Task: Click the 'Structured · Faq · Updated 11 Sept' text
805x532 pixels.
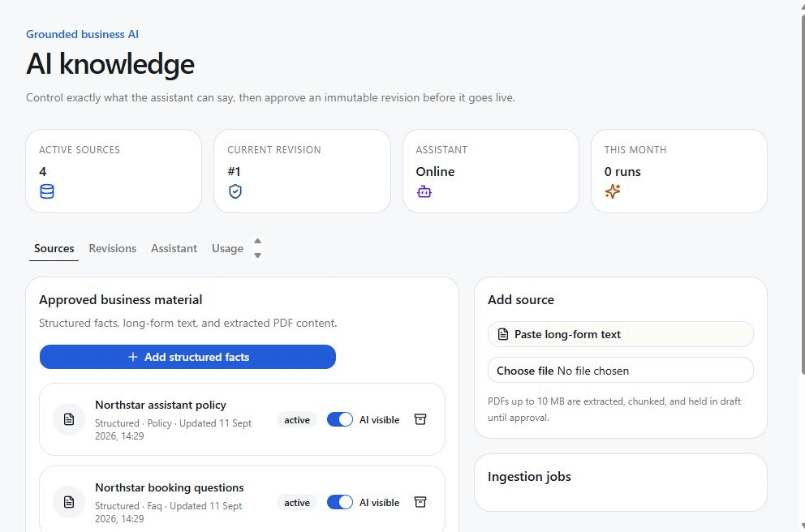Action: pyautogui.click(x=169, y=506)
